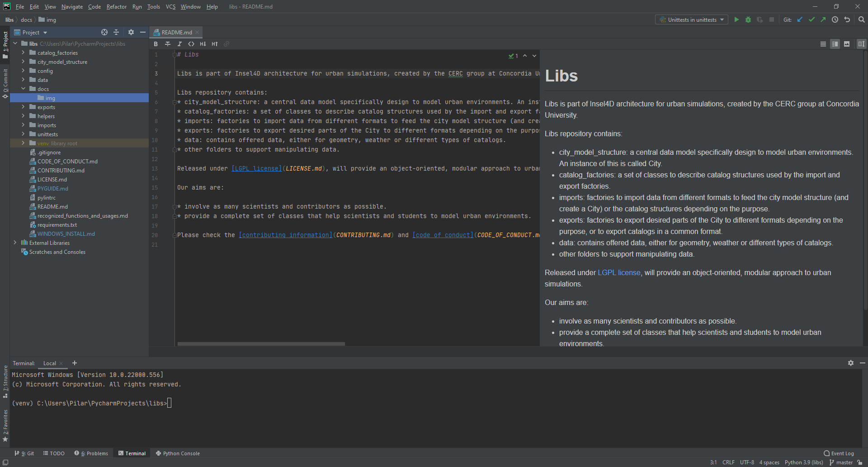Screen dimensions: 868x467
Task: Open the Refactor menu
Action: coord(117,6)
